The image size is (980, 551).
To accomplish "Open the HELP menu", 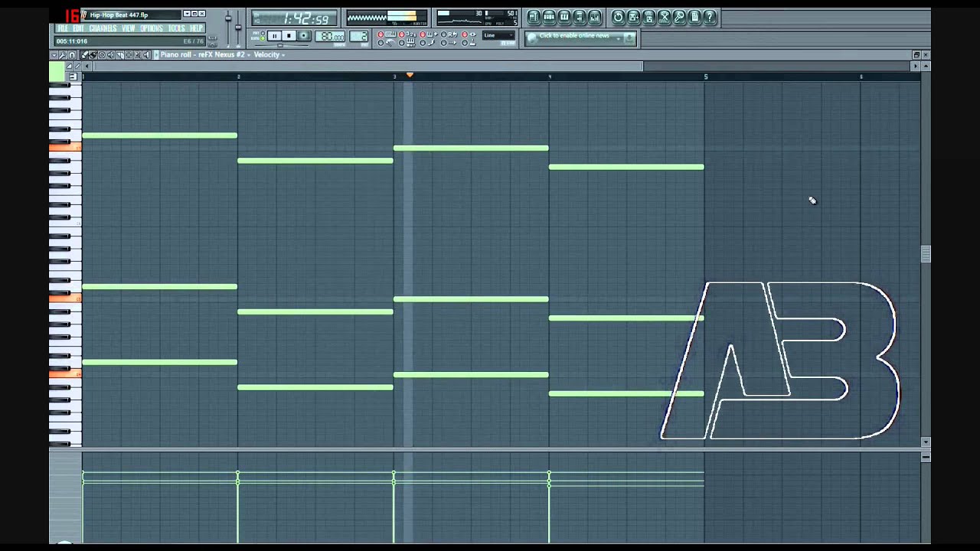I will (196, 28).
